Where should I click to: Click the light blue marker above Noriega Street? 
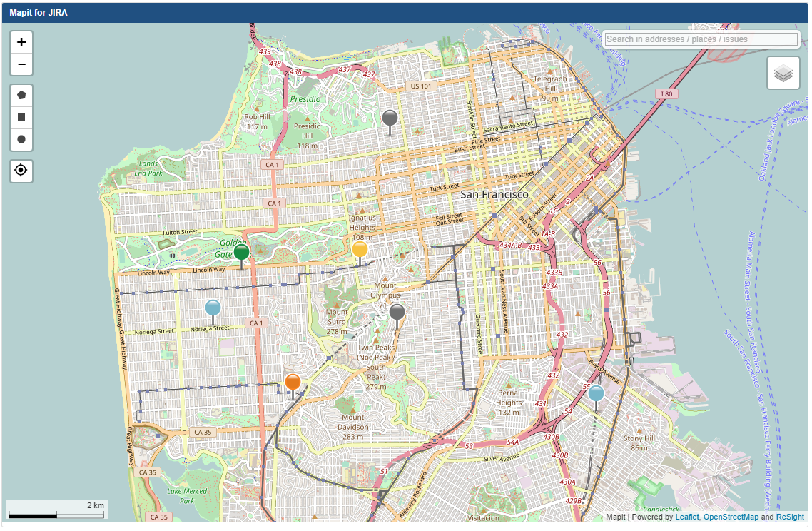(213, 308)
